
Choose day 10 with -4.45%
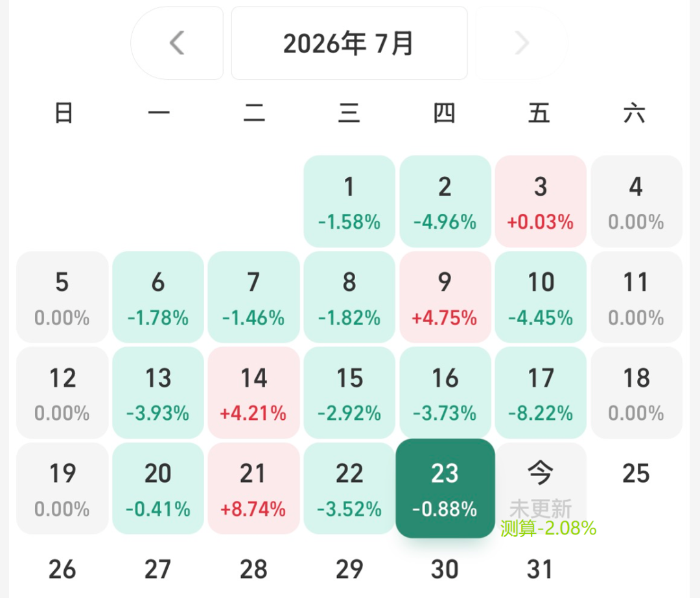click(x=541, y=297)
